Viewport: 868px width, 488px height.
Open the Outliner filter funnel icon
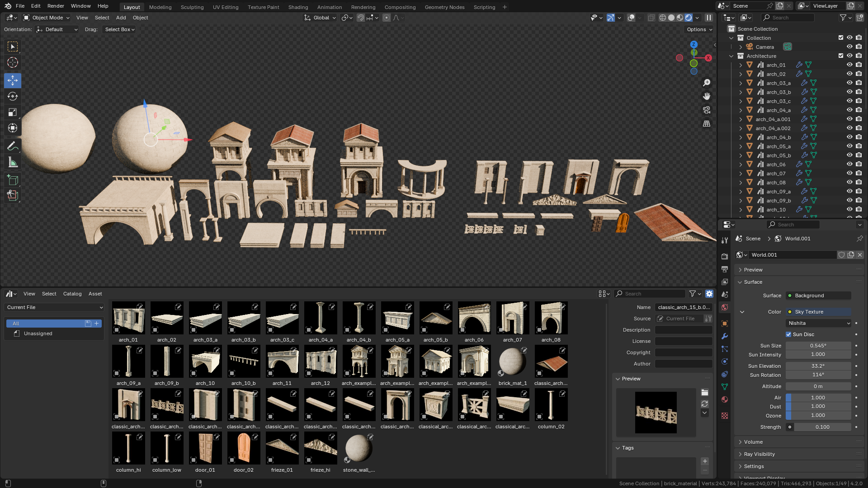[843, 17]
